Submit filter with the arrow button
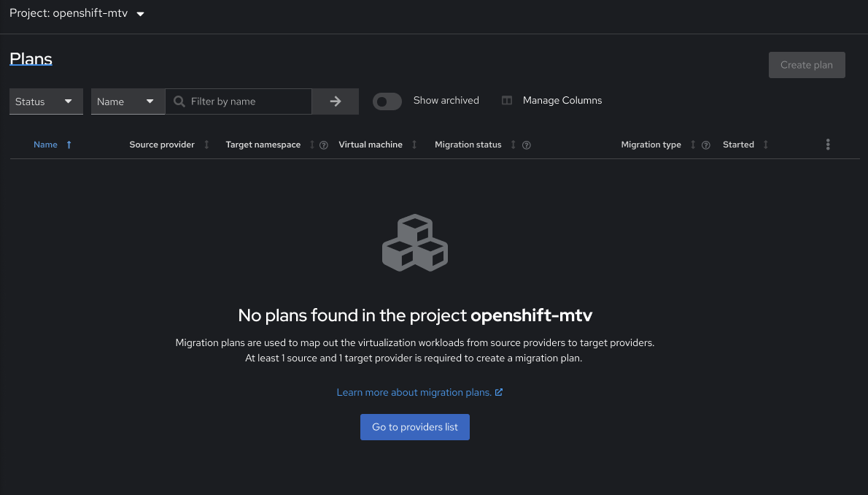Screen dimensions: 868x495 click(x=336, y=101)
